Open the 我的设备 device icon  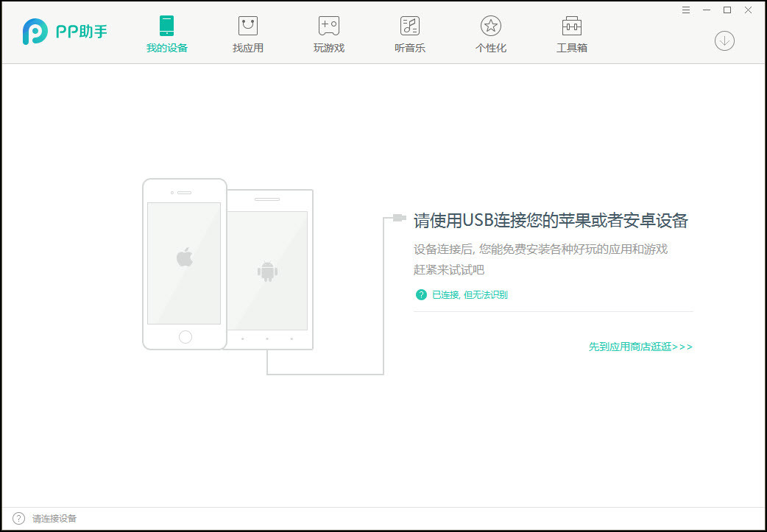pos(167,26)
